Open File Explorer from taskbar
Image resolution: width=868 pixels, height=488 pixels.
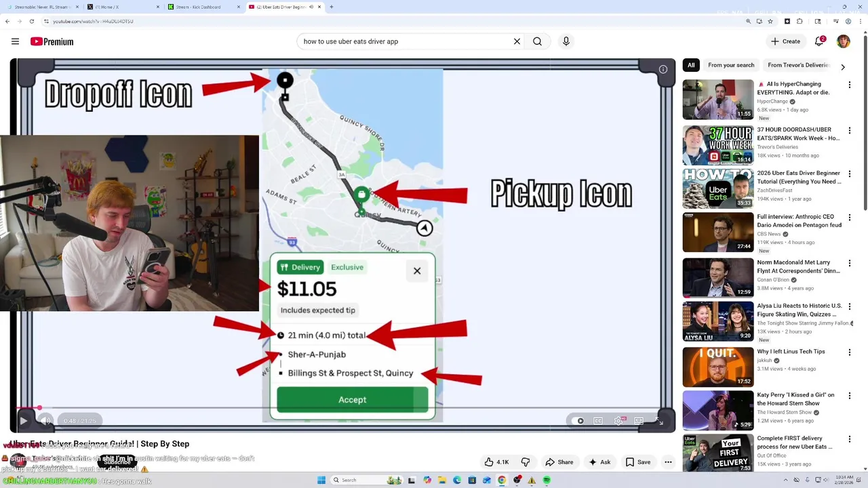click(x=442, y=480)
